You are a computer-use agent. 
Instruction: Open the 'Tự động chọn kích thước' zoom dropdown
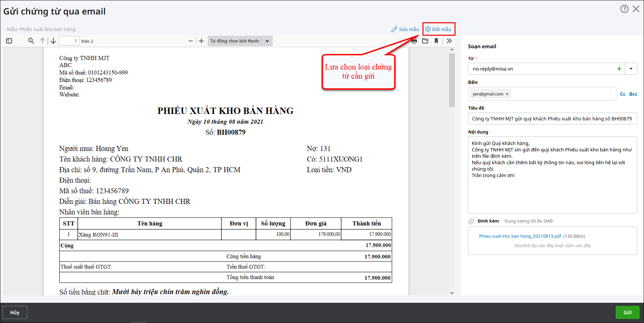[x=240, y=41]
